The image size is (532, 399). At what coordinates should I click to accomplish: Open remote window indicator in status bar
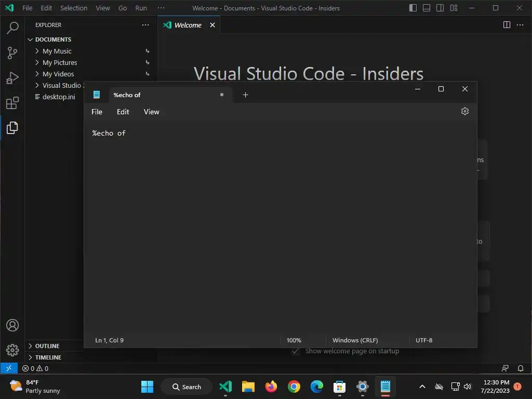click(9, 368)
